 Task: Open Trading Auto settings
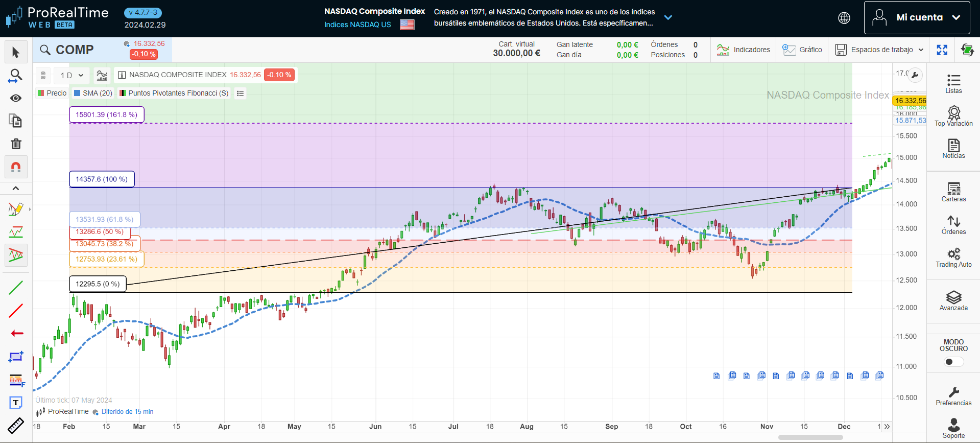click(953, 258)
